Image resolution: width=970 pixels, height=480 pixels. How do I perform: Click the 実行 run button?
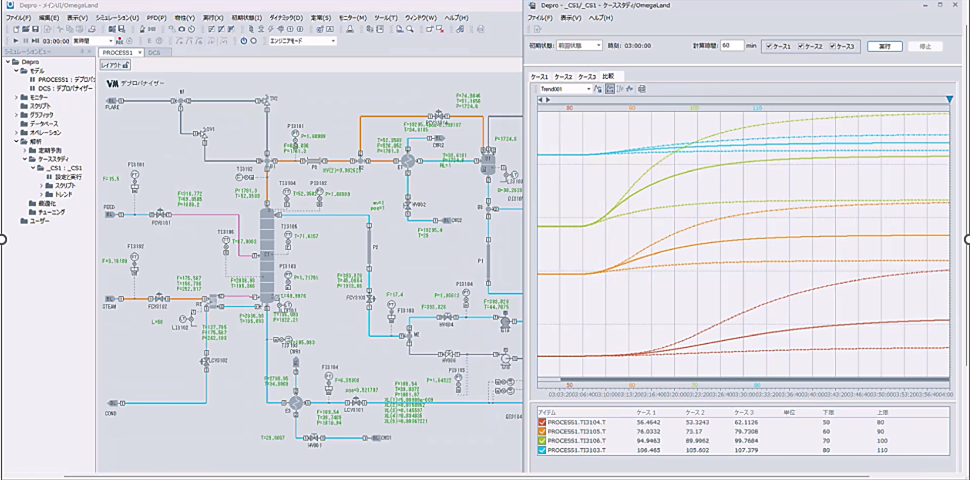coord(883,46)
